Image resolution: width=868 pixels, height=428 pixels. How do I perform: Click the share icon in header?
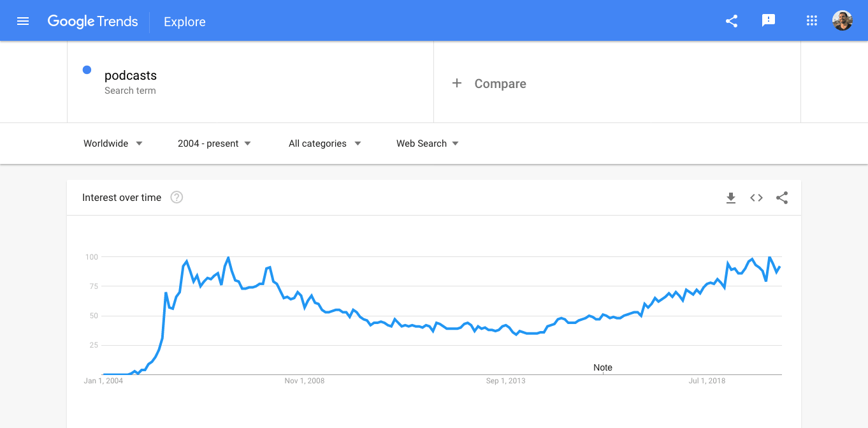(x=732, y=21)
